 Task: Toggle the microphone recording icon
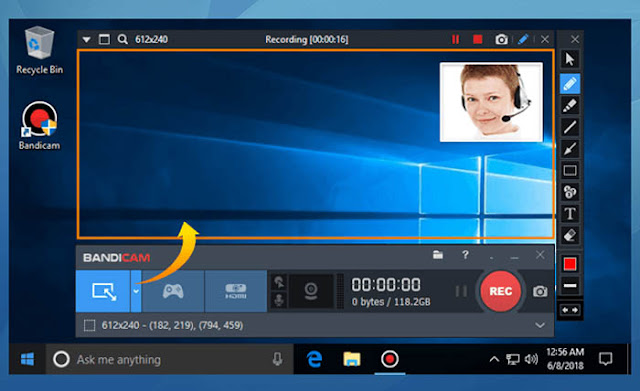[279, 300]
